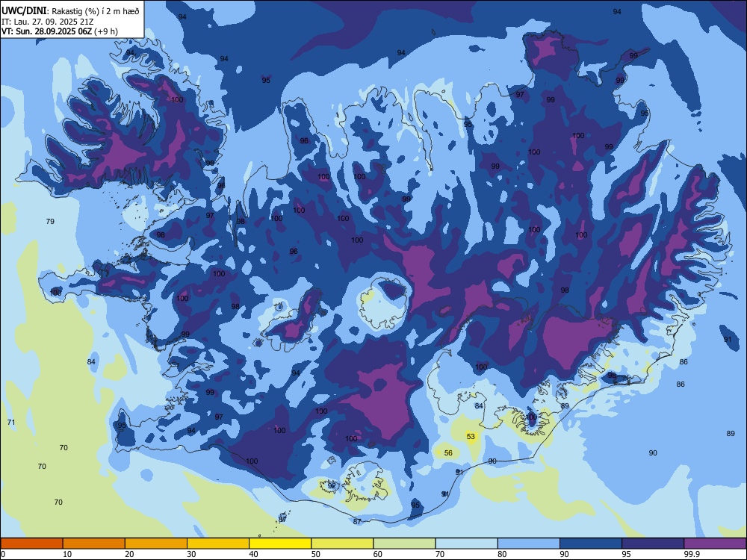Screen dimensions: 747x560
Task: Click the UWC/DINI title text
Action: 25,11
